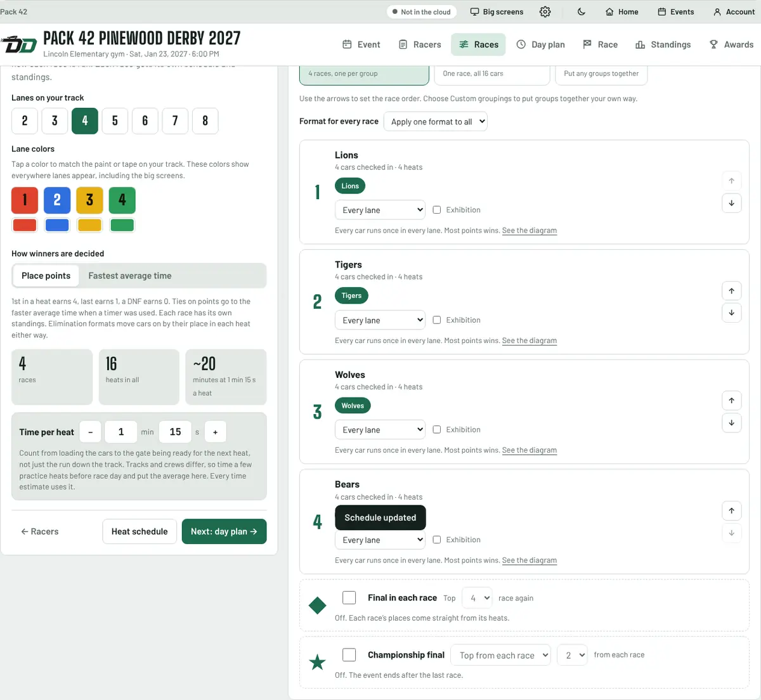This screenshot has width=761, height=700.
Task: Enable Exhibition for Lions race
Action: pos(437,210)
